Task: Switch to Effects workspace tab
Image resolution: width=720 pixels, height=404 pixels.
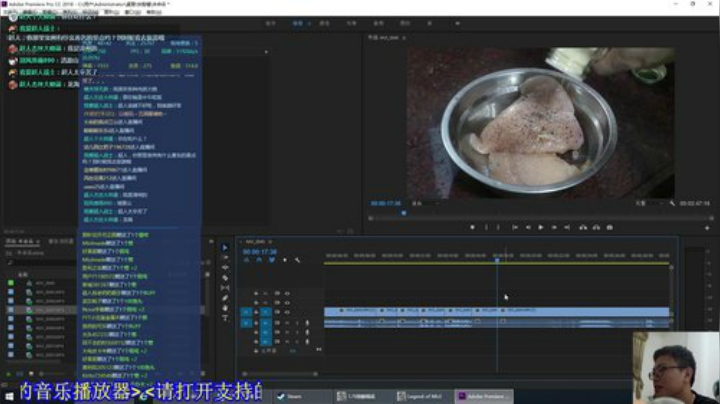Action: pos(351,23)
